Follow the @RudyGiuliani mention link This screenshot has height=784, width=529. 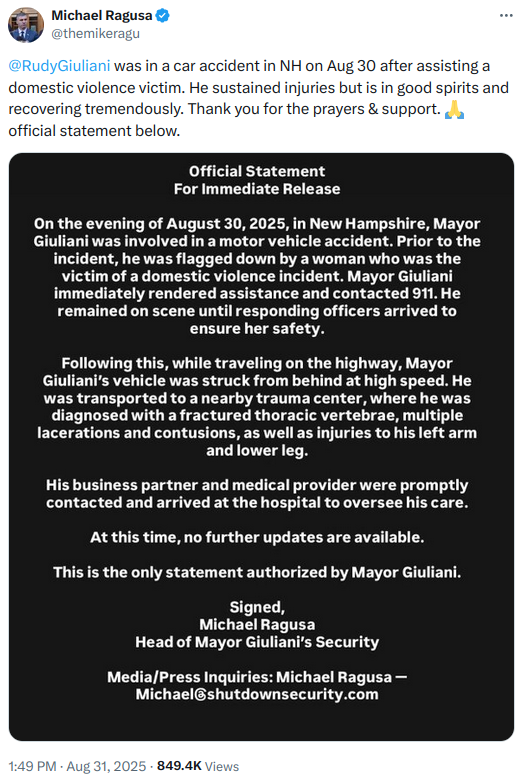click(x=59, y=66)
